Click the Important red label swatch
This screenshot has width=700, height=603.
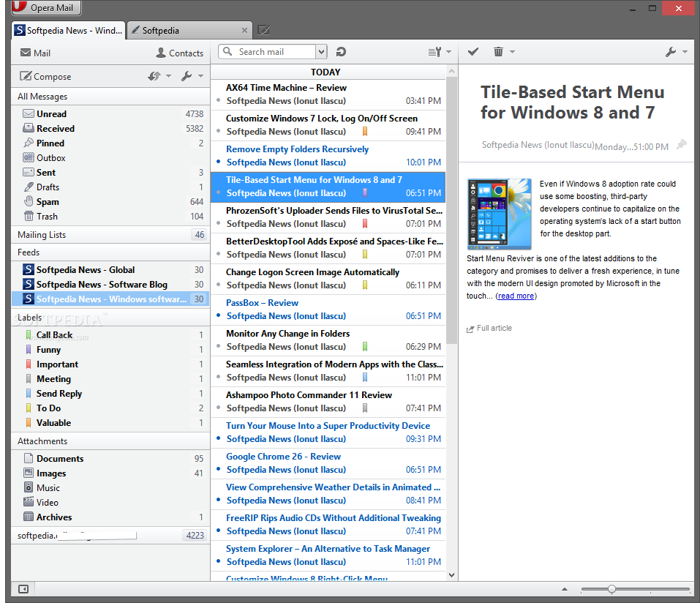click(x=29, y=364)
